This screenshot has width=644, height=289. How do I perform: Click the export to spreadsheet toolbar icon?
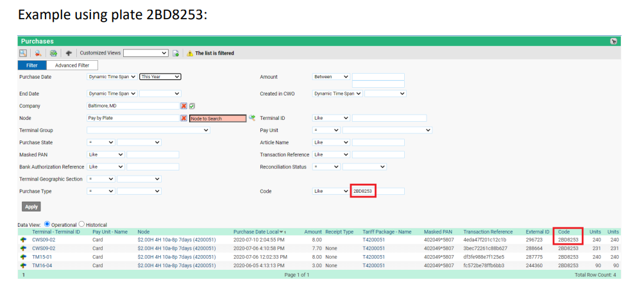pos(53,53)
